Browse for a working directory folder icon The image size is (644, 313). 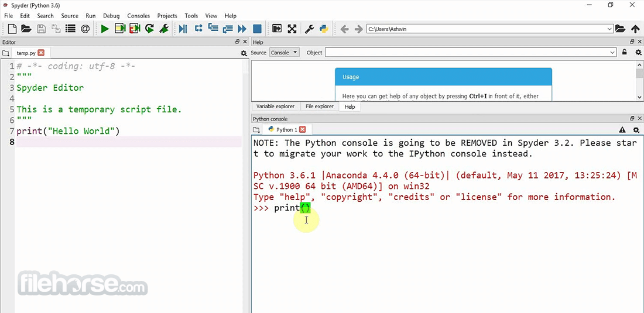pos(620,29)
